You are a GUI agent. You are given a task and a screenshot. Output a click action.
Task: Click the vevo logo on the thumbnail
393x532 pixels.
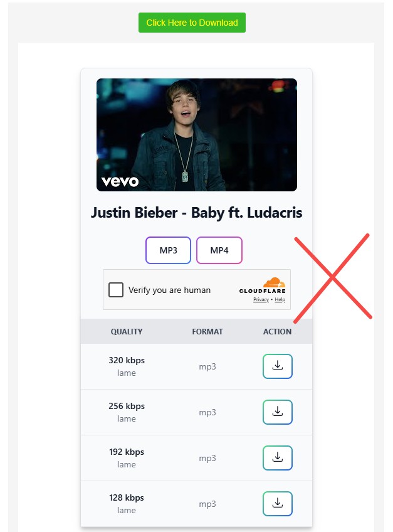click(120, 181)
